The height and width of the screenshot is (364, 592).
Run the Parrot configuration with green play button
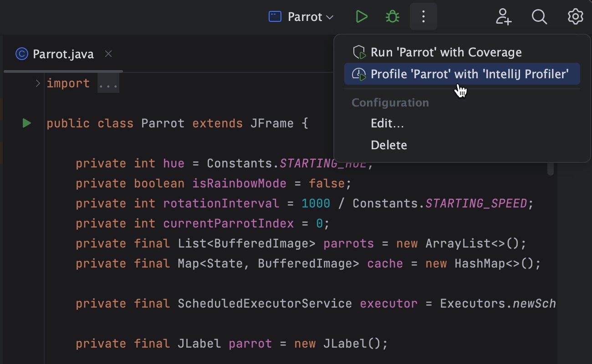click(x=362, y=17)
